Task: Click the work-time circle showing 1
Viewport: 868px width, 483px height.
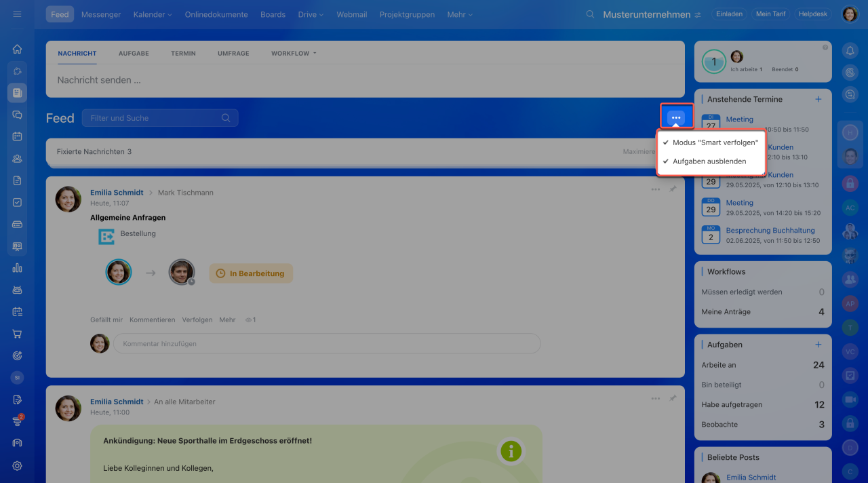Action: (713, 61)
